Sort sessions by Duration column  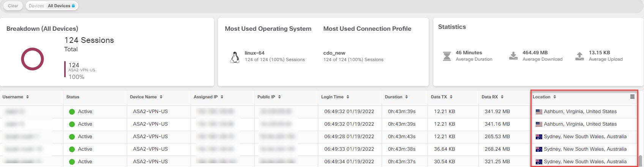(x=407, y=97)
